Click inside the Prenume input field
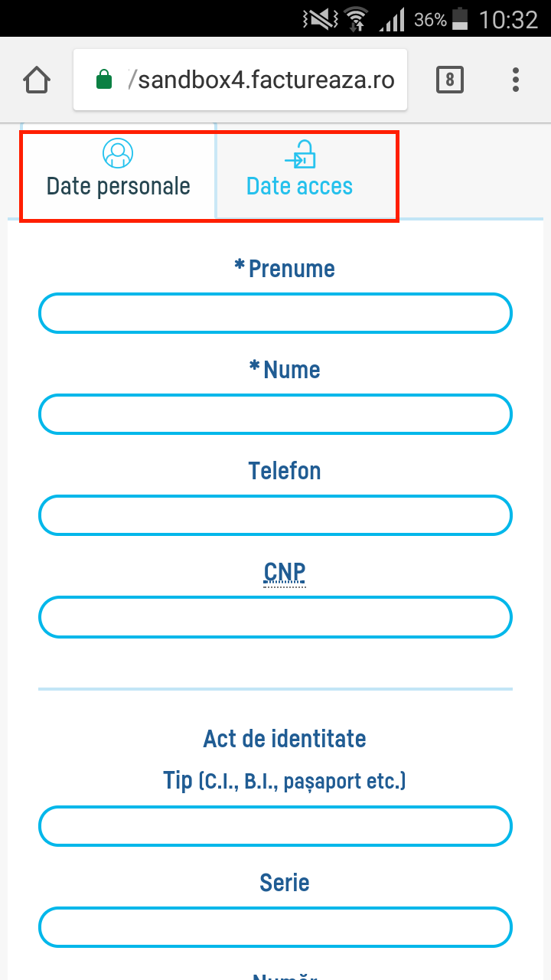551x980 pixels. (275, 312)
